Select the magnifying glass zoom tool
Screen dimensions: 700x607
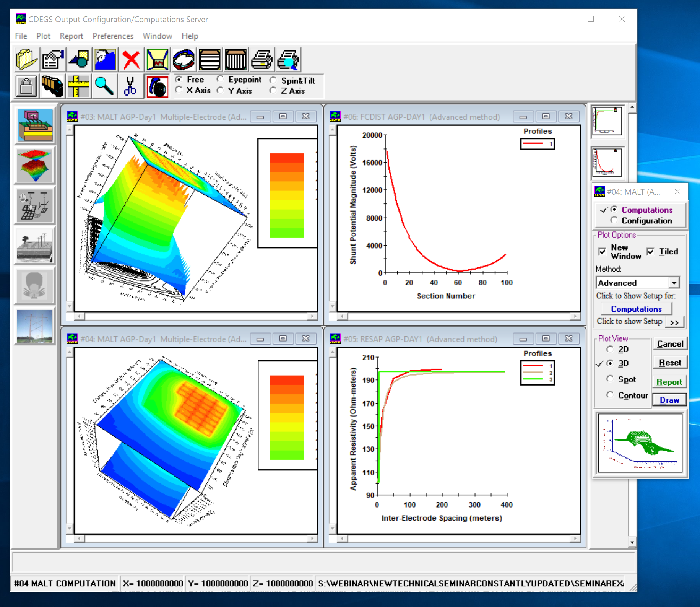(x=104, y=86)
